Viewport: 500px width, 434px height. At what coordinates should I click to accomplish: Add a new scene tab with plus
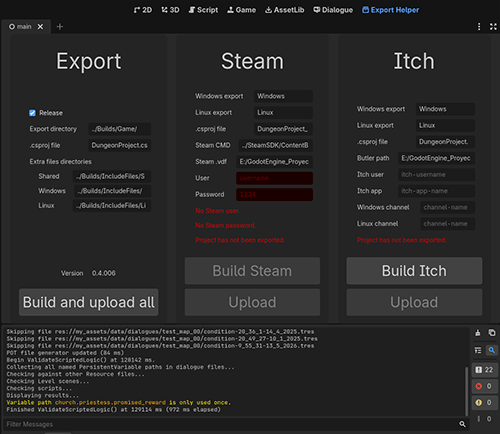(60, 27)
